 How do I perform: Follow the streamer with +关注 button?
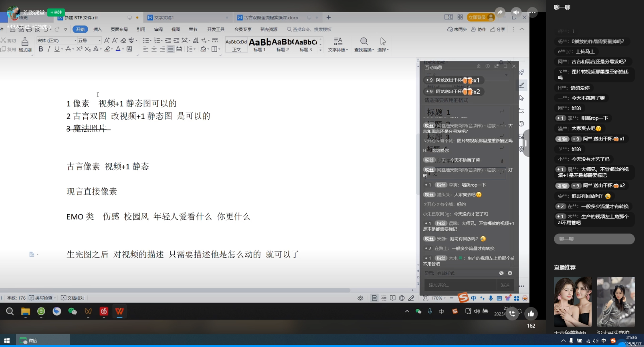56,13
